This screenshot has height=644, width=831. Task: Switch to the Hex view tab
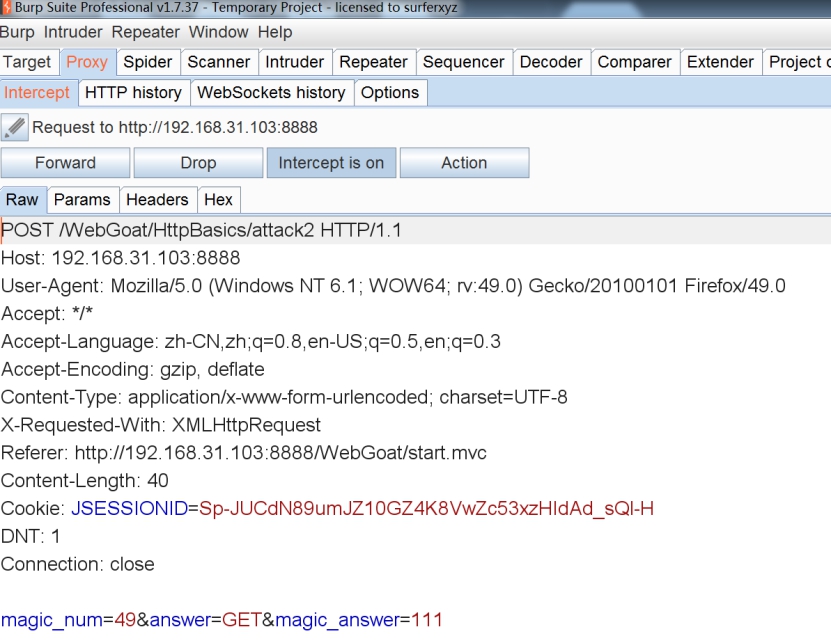point(218,200)
